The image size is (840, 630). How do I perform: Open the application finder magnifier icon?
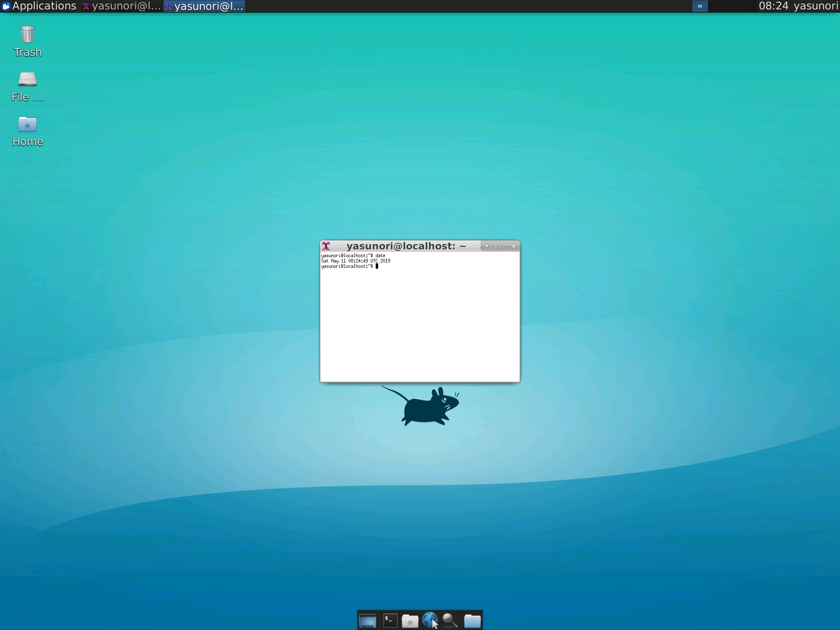pos(450,620)
